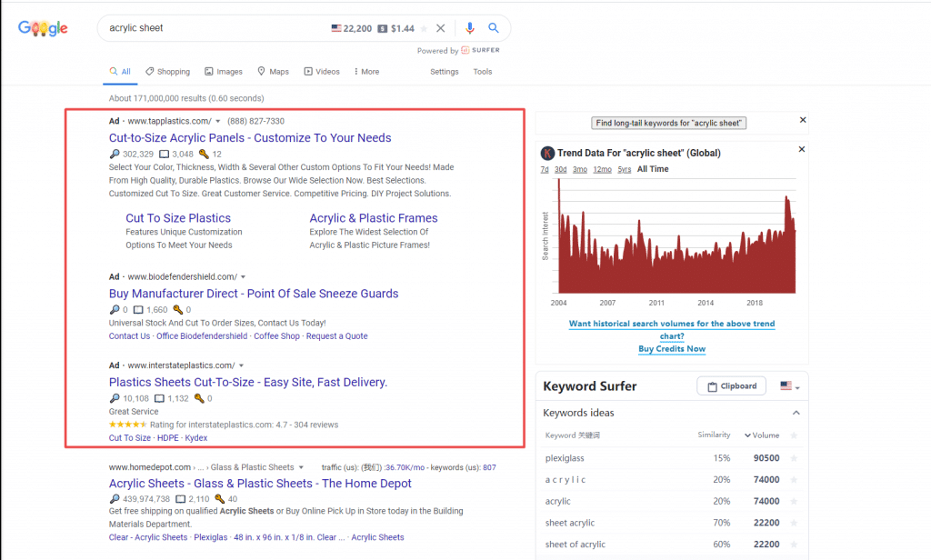931x560 pixels.
Task: Open 'Plastics Sheets Cut-To-Size' ad link
Action: point(248,383)
